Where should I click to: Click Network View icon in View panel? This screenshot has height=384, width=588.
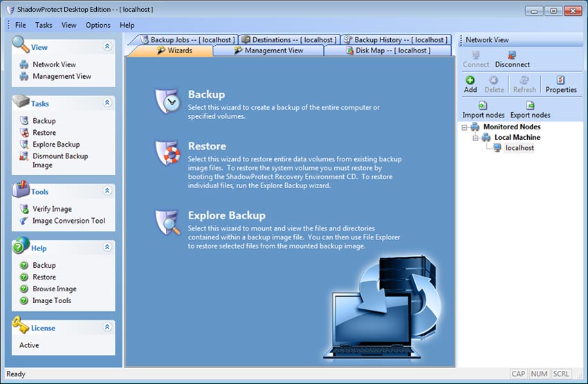pos(24,64)
